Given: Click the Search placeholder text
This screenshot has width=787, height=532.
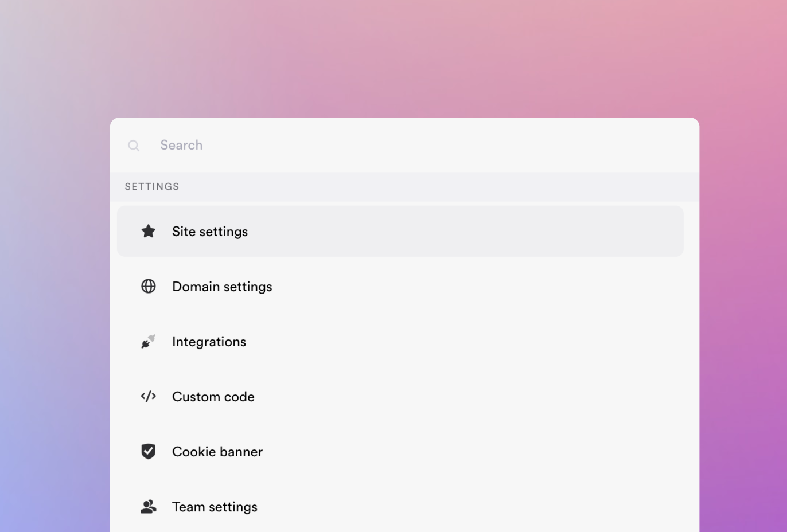Looking at the screenshot, I should pyautogui.click(x=181, y=145).
